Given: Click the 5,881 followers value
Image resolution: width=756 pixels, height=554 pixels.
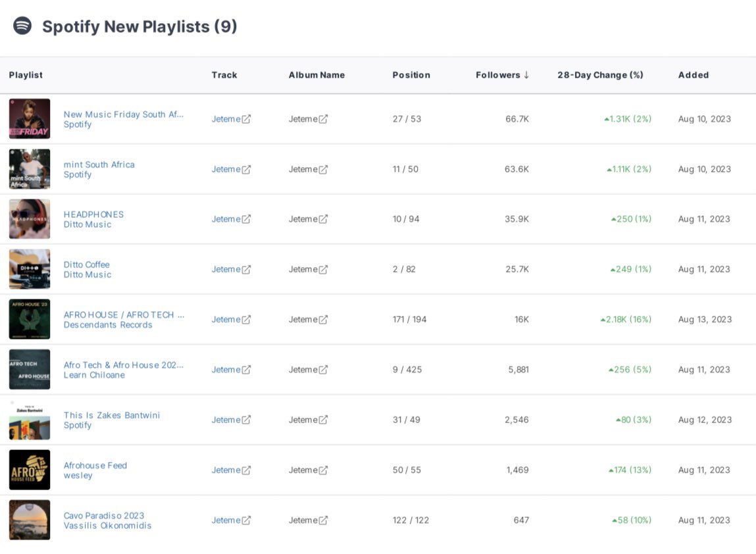Looking at the screenshot, I should click(x=518, y=369).
